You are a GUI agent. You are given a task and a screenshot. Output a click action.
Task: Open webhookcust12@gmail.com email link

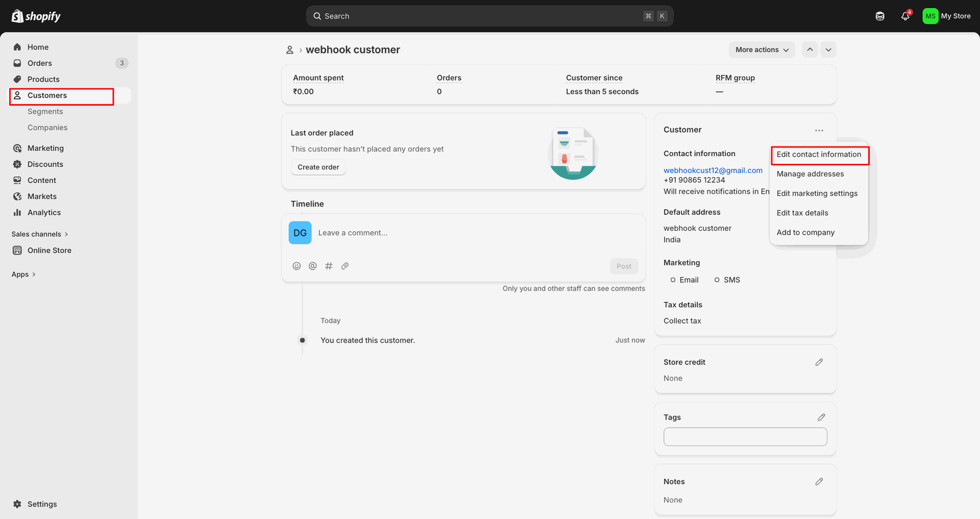713,170
